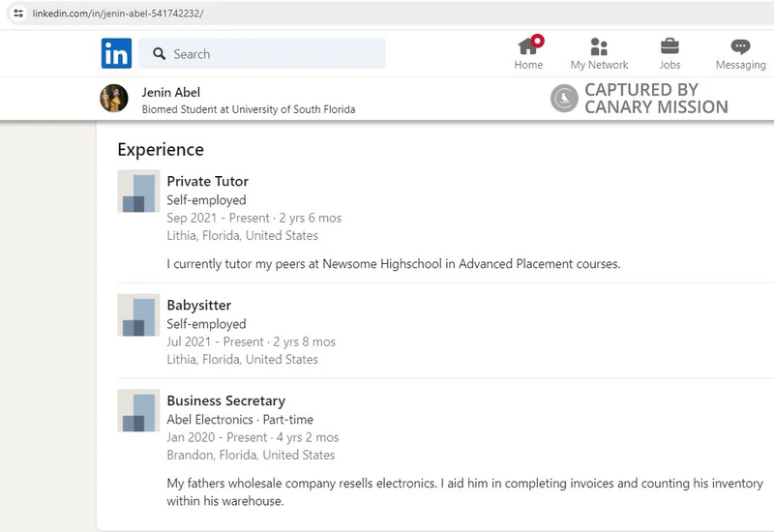Click the Newsome Highschool tutoring description
This screenshot has width=774, height=532.
pos(394,264)
